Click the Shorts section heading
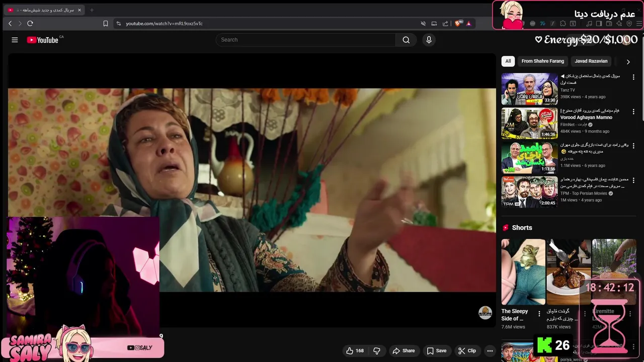The width and height of the screenshot is (644, 362). point(522,228)
